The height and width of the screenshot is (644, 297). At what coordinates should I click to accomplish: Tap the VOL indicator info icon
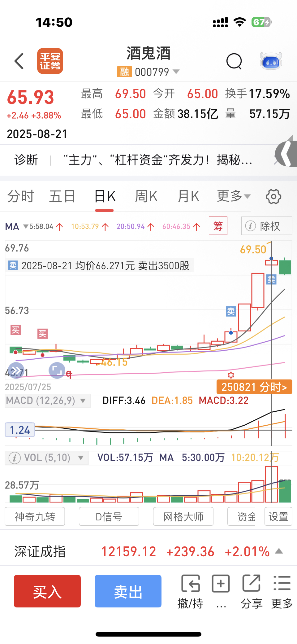pos(15,458)
